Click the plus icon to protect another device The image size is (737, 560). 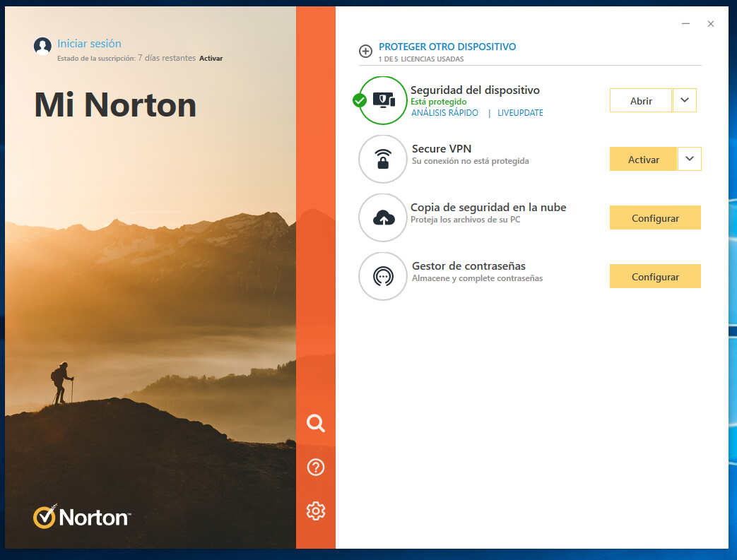(366, 51)
